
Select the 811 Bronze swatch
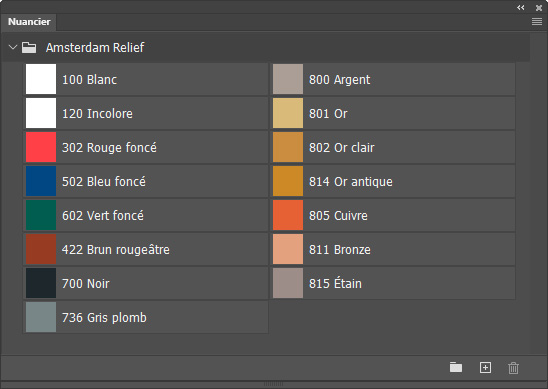[x=393, y=249]
